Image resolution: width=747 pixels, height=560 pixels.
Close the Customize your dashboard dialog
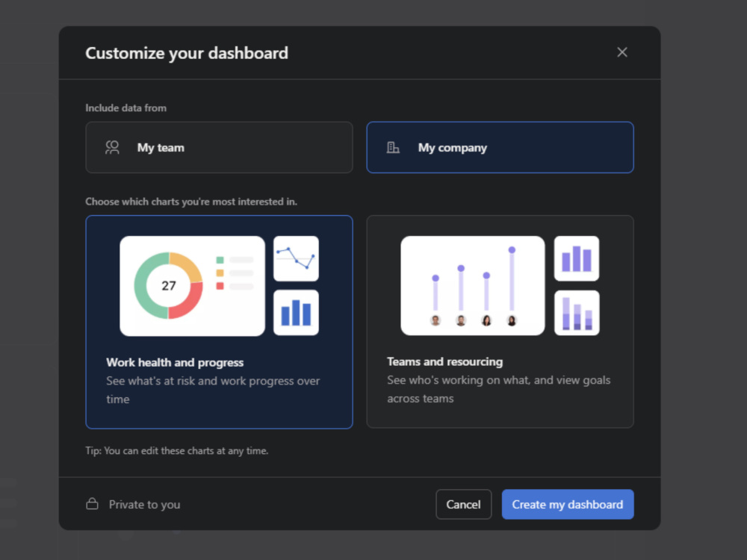(x=622, y=52)
